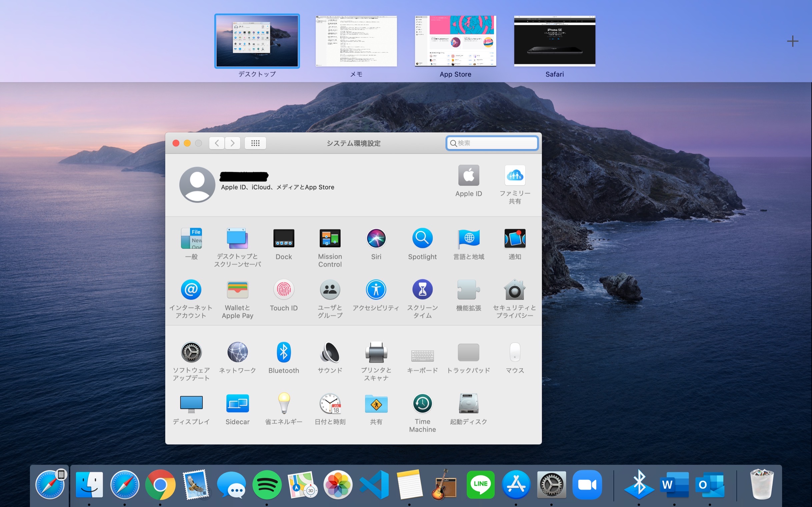Open Maps from the Dock

(x=302, y=485)
